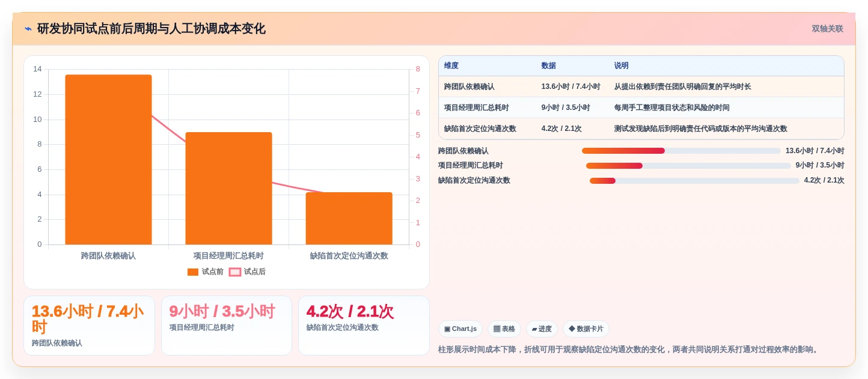Viewport: 868px width, 379px height.
Task: Click the lightning icon beside the title
Action: pos(28,29)
